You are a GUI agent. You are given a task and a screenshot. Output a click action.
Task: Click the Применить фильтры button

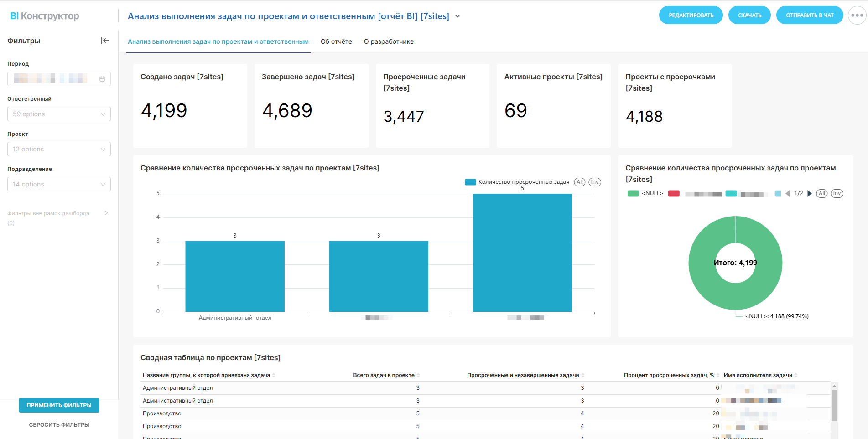[x=59, y=405]
